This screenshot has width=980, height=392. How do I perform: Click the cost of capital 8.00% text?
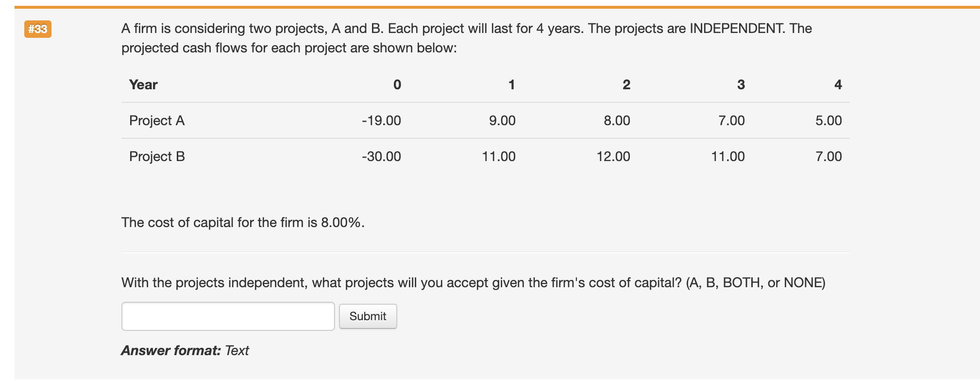point(242,223)
